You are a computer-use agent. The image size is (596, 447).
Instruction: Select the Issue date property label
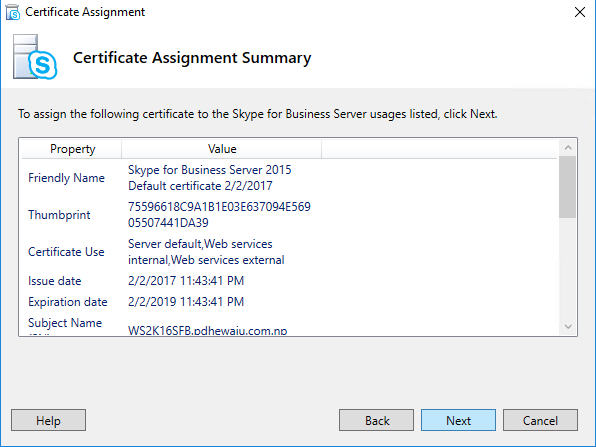coord(55,281)
